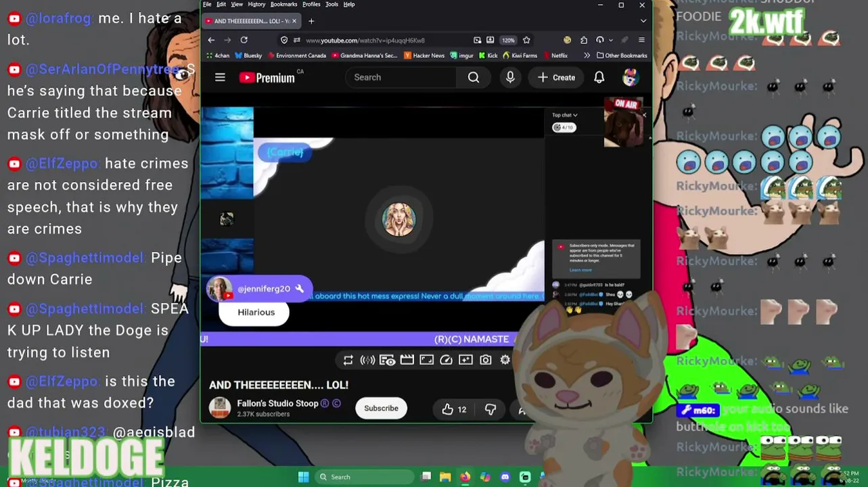
Task: Open Hacker News bookmark
Action: 424,55
